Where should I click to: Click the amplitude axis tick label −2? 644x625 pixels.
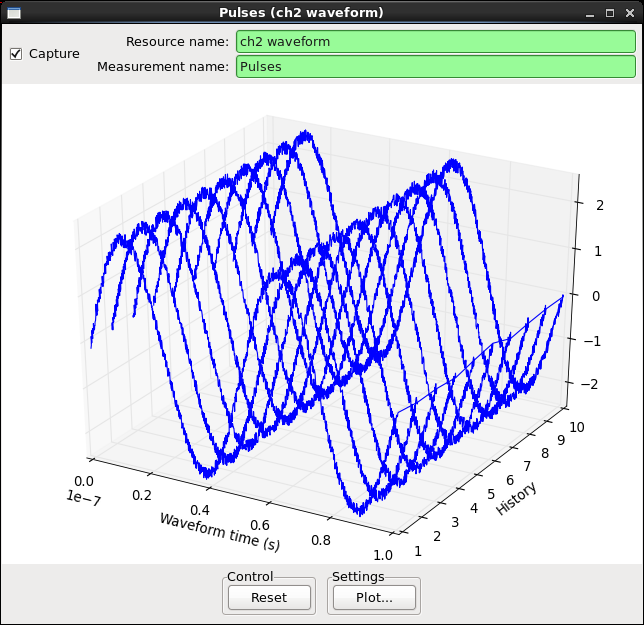589,384
